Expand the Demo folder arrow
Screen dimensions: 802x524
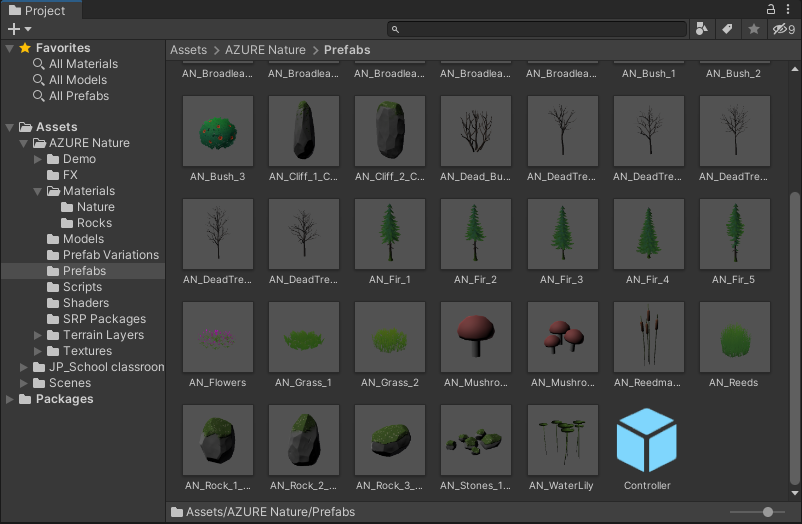(37, 159)
